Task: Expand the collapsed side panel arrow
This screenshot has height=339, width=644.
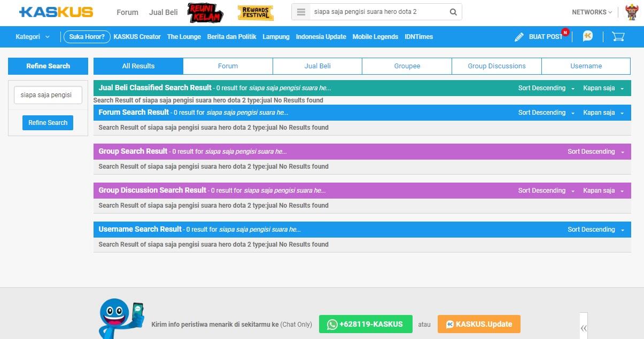Action: 584,328
